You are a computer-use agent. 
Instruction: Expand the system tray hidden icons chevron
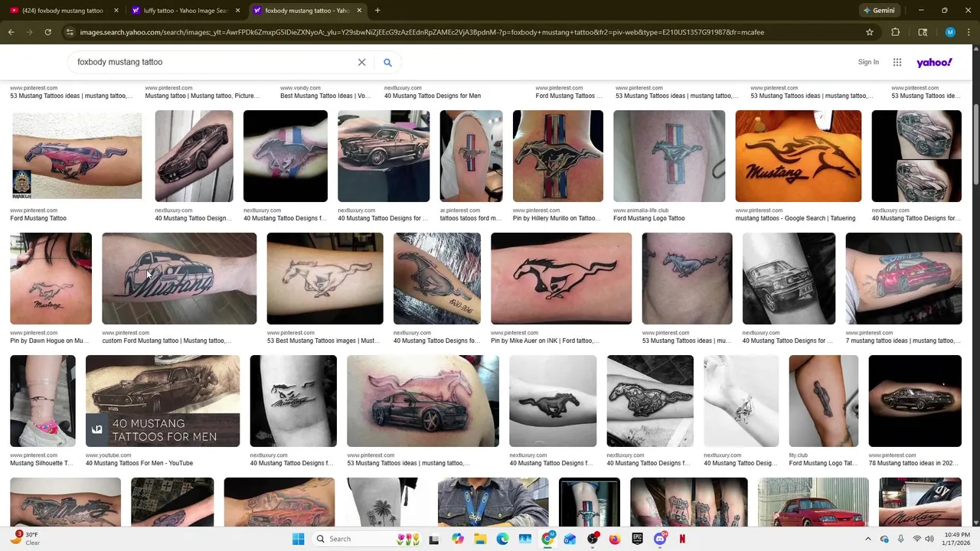click(x=867, y=539)
